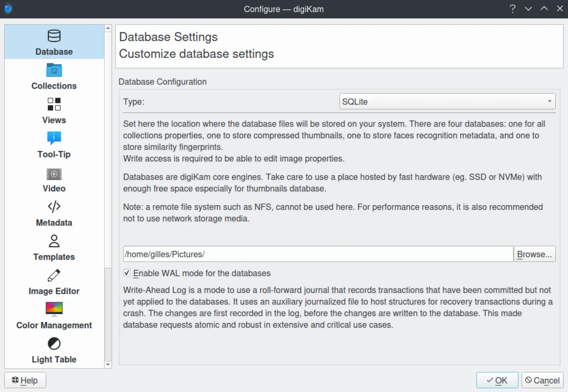Click the database path input field

[x=318, y=254]
